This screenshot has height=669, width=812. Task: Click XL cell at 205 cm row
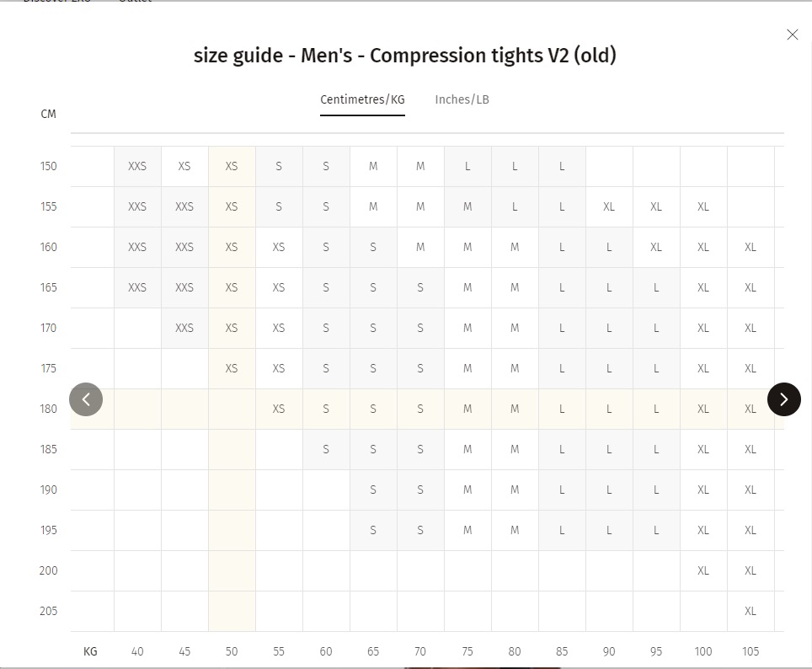pyautogui.click(x=751, y=611)
